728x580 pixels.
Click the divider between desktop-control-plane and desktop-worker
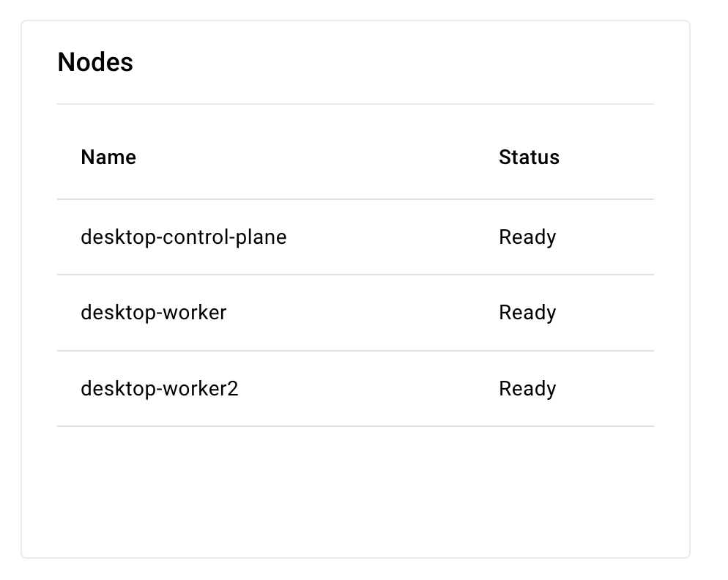(x=355, y=275)
